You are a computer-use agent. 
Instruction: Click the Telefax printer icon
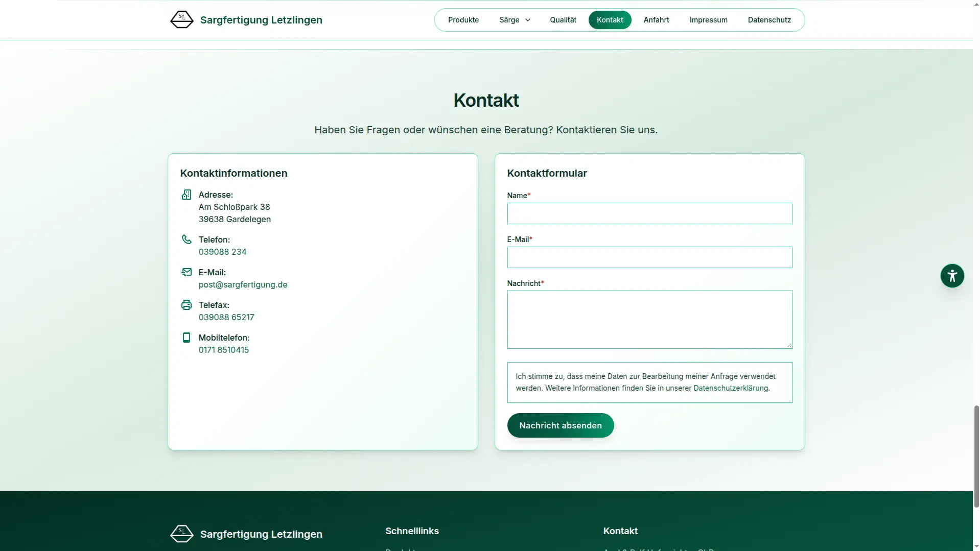tap(186, 305)
